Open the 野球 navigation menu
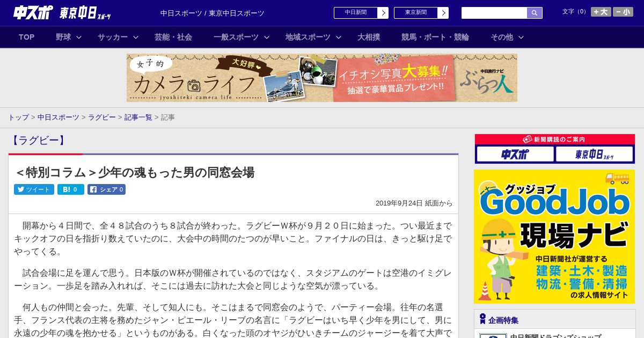This screenshot has width=644, height=338. (63, 37)
